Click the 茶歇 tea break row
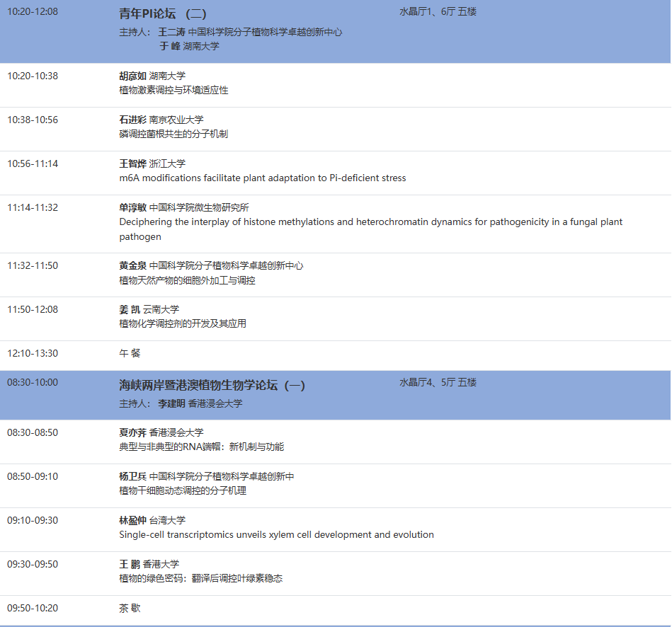The image size is (672, 627). pyautogui.click(x=129, y=608)
